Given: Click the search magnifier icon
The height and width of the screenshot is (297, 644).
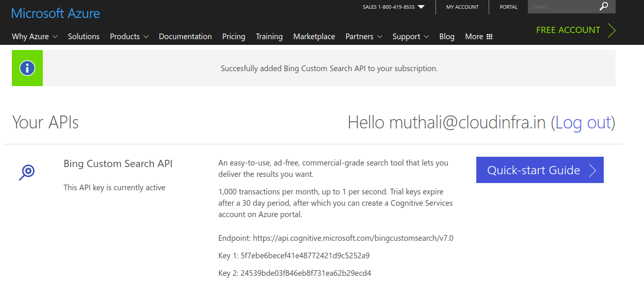Looking at the screenshot, I should pos(604,7).
